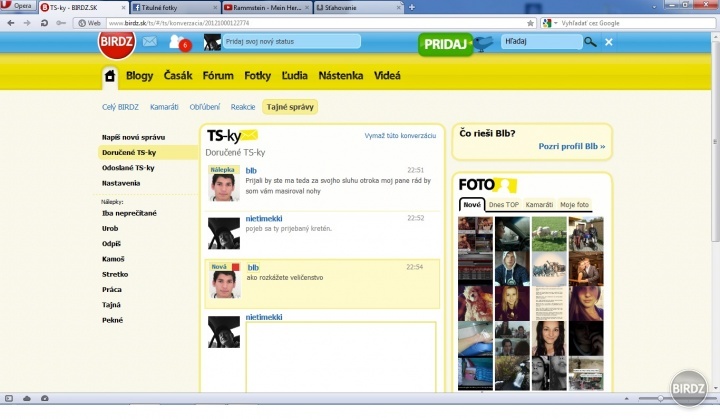Open the home house icon in menu

click(x=109, y=76)
